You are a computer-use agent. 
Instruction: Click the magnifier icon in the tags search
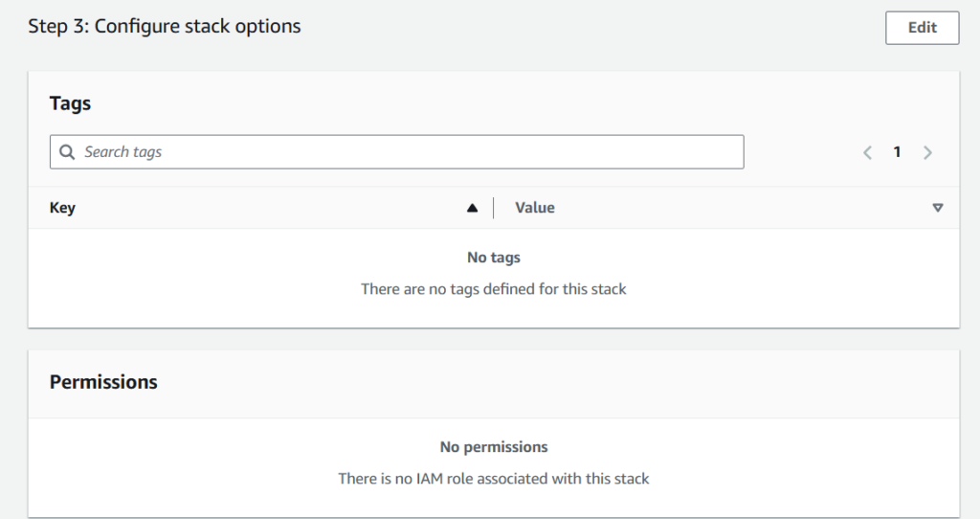[x=67, y=152]
